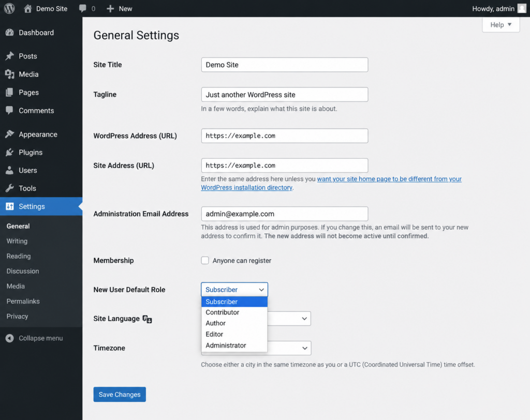530x420 pixels.
Task: Click the Membership field label
Action: coord(113,260)
